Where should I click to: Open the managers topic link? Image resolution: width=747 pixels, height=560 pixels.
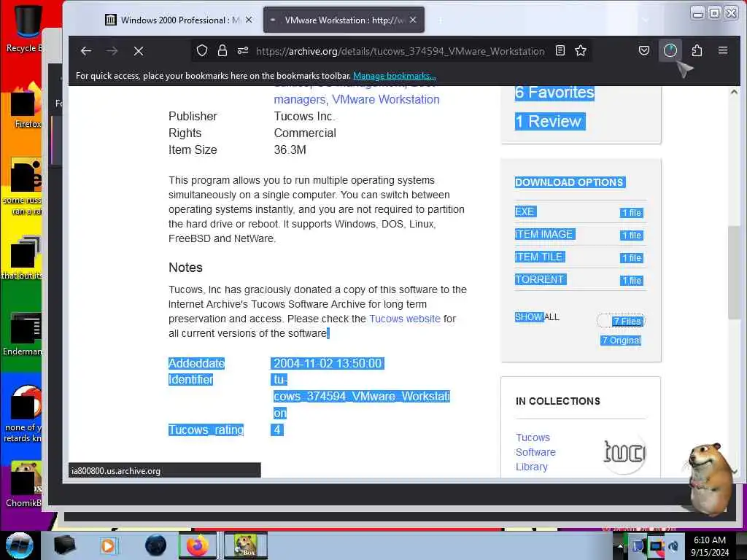300,99
